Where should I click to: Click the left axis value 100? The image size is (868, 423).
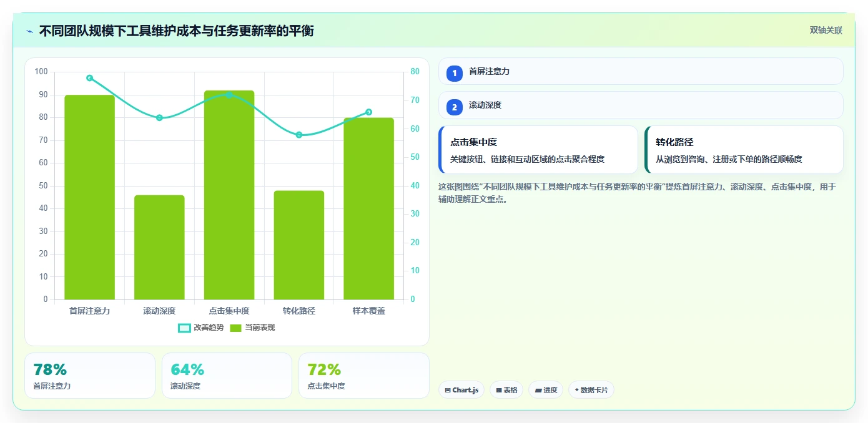click(41, 72)
